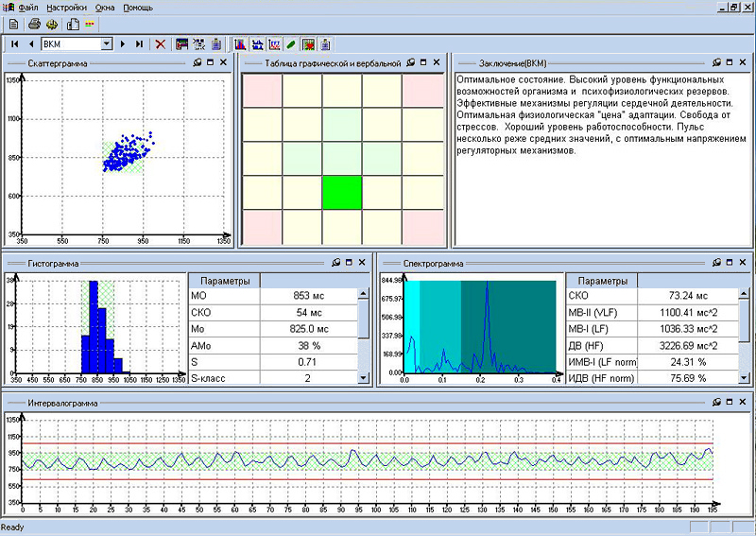Click the copy pages toolbar icon
Viewport: 756px width, 536px height.
72,24
